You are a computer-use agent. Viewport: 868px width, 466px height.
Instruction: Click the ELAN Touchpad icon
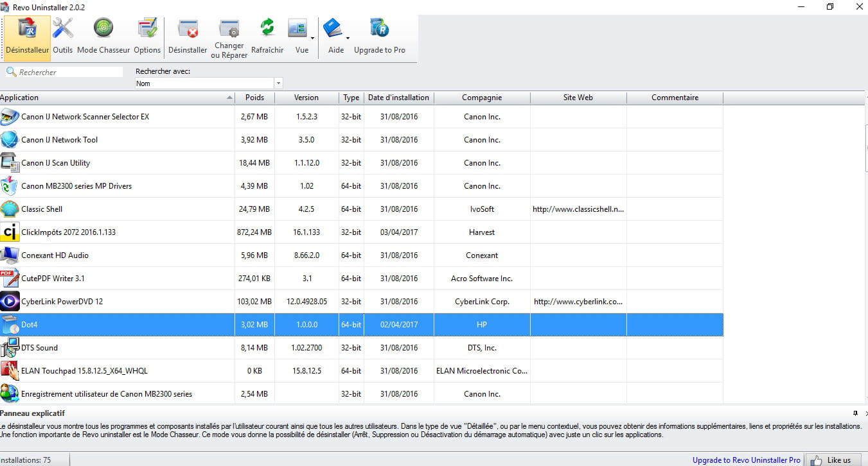point(10,371)
